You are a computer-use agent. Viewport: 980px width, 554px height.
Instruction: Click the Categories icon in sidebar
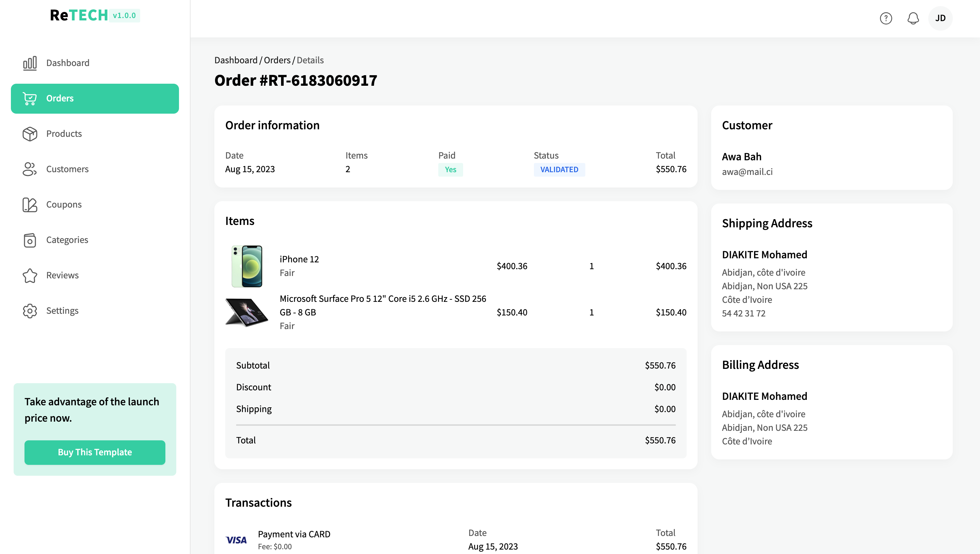30,240
